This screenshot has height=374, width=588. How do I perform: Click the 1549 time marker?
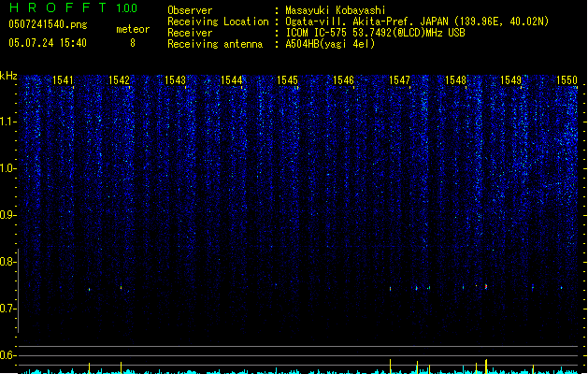(x=510, y=80)
